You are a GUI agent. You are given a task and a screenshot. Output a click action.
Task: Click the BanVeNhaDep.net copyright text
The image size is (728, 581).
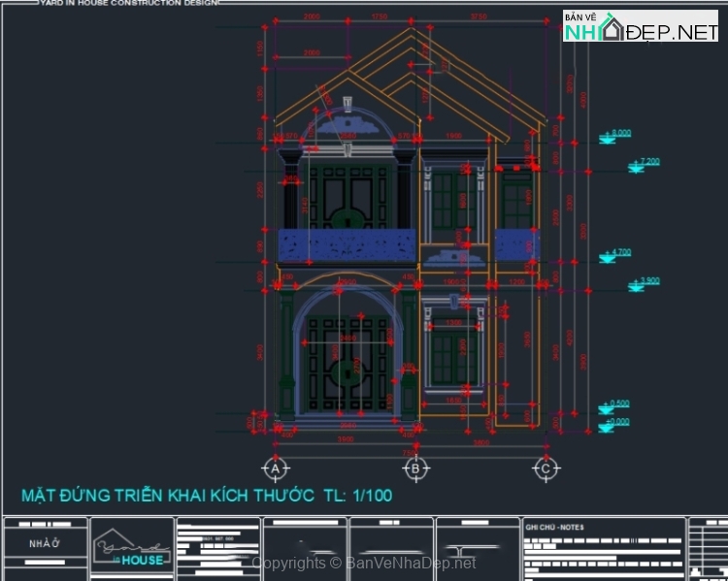pyautogui.click(x=364, y=563)
